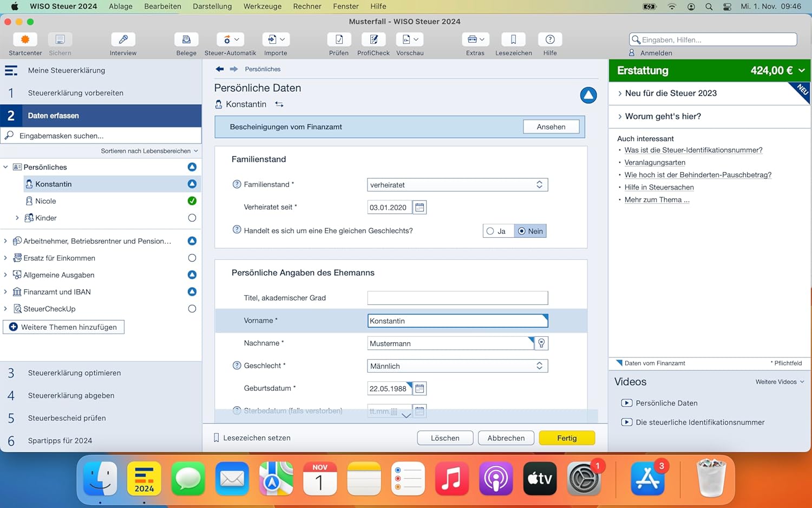Expand Ersatz für Einkommen section
The height and width of the screenshot is (508, 812).
pos(6,258)
